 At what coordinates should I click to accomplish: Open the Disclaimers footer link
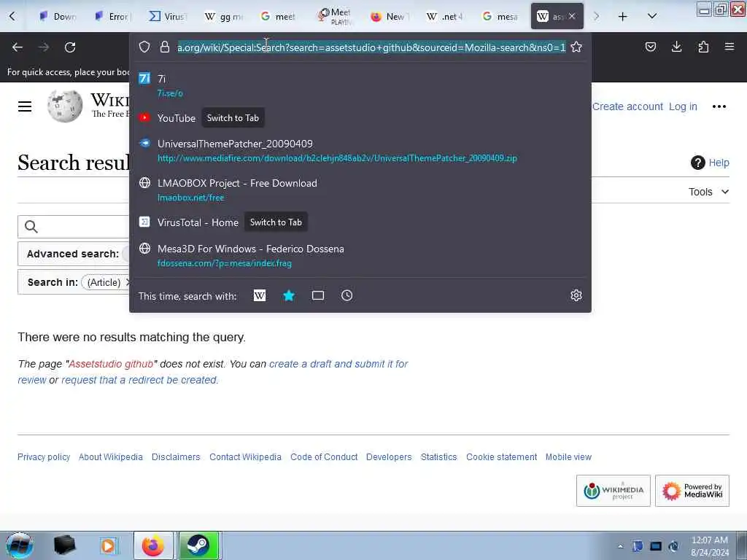click(176, 457)
